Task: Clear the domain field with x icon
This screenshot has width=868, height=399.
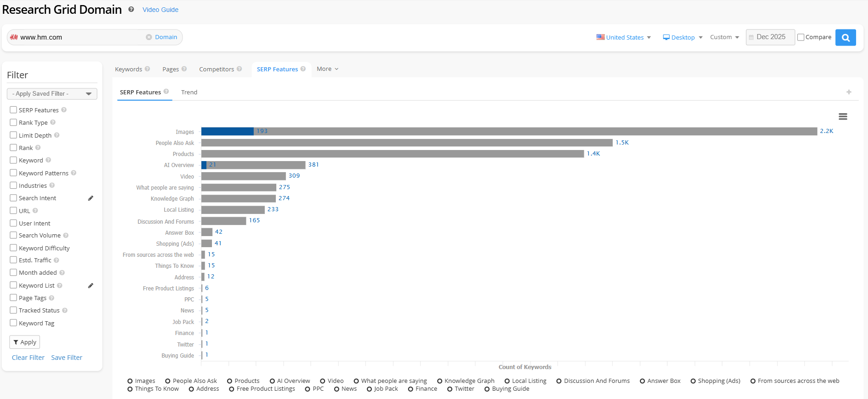Action: click(x=149, y=37)
